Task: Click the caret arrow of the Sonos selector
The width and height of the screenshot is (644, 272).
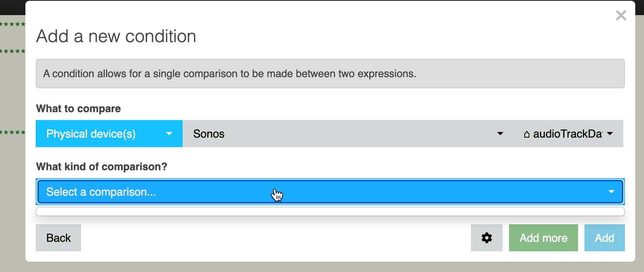Action: pos(500,134)
